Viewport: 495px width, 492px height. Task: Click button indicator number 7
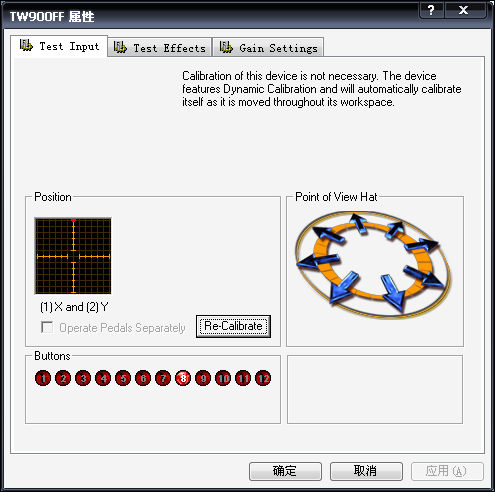coord(163,378)
